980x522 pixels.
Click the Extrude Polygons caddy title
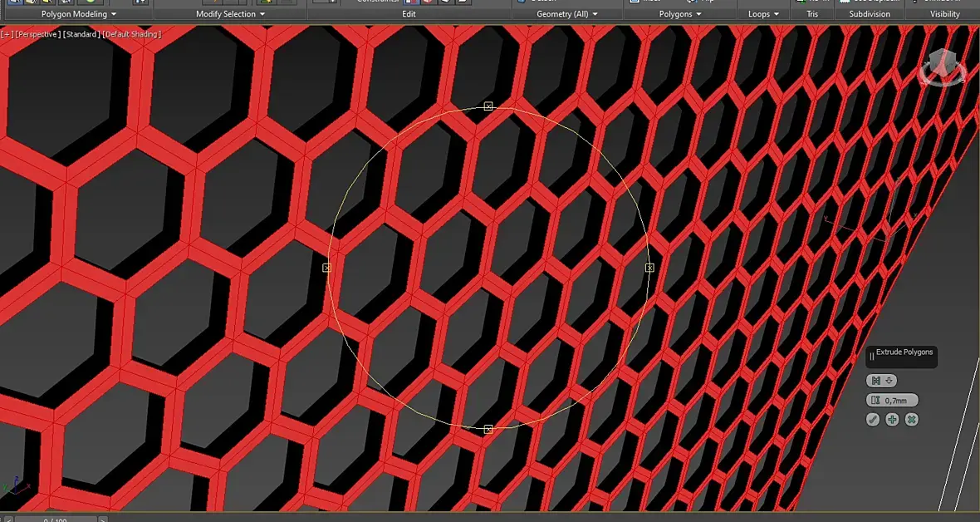coord(904,352)
